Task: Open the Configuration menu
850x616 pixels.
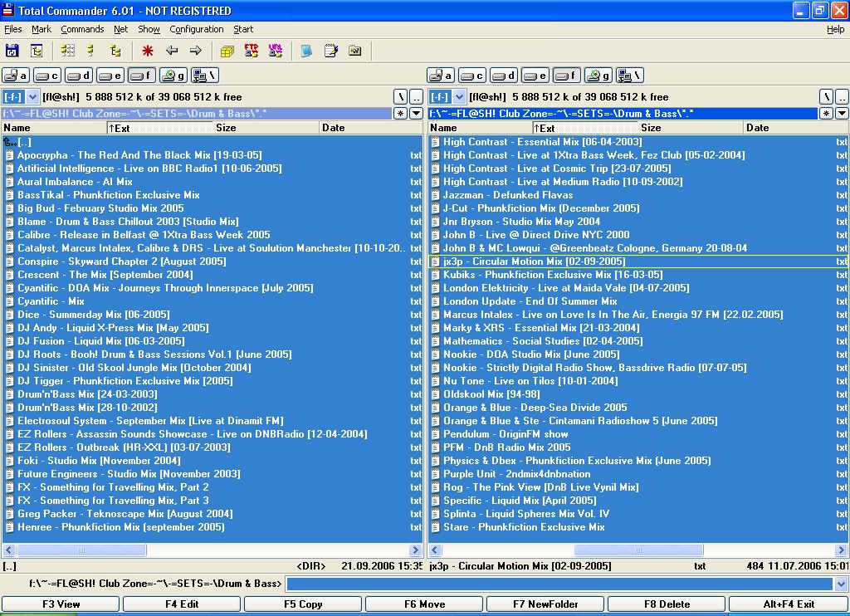Action: [197, 29]
